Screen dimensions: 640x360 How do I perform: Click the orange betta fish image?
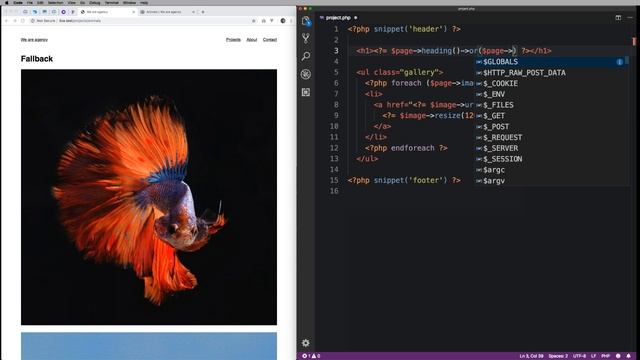coord(149,197)
